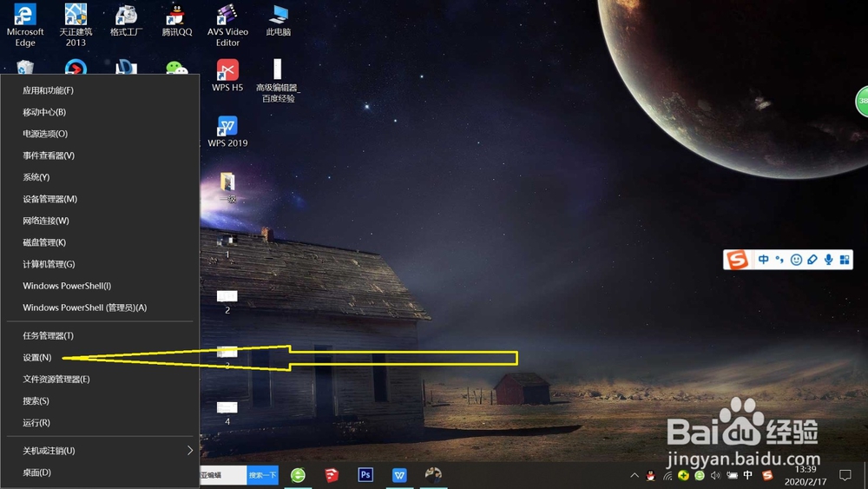Select the desktop file named 4

[227, 413]
